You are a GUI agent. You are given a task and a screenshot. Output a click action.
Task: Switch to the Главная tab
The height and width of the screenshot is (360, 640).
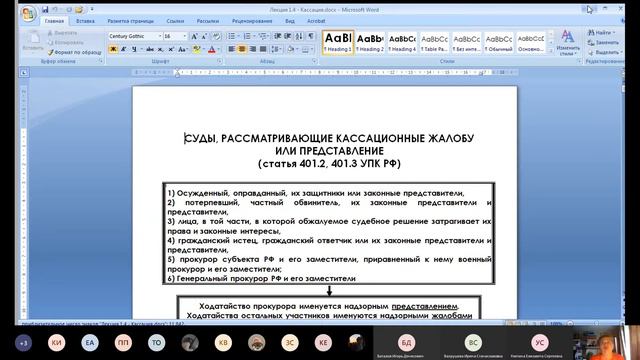tap(54, 21)
